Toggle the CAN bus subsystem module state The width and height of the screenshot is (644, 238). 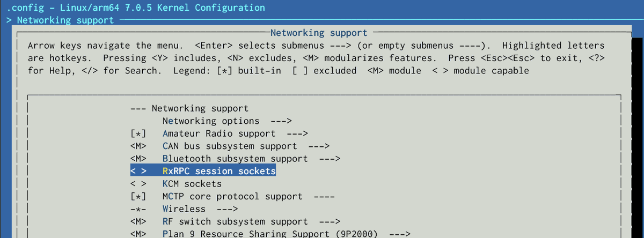tap(138, 146)
